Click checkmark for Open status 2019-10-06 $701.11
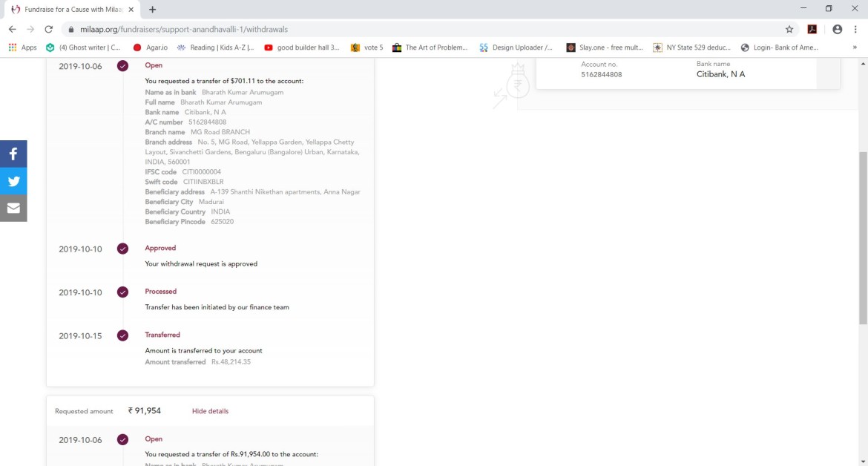 122,66
